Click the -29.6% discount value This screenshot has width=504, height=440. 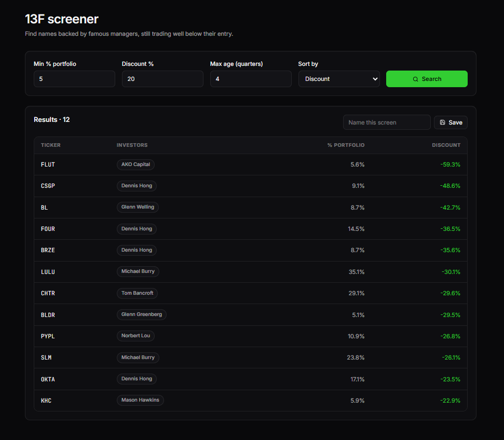point(450,293)
